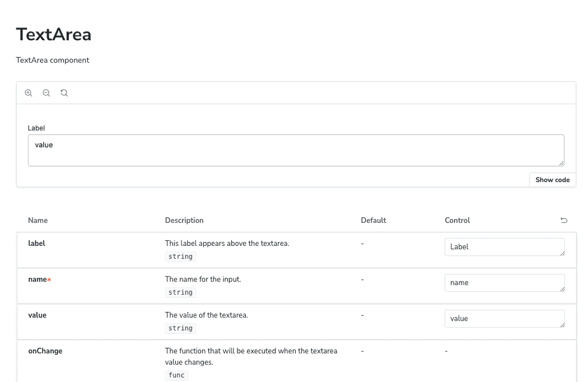This screenshot has width=588, height=382.
Task: Click 'The value of the textarea.' description
Action: [x=206, y=315]
